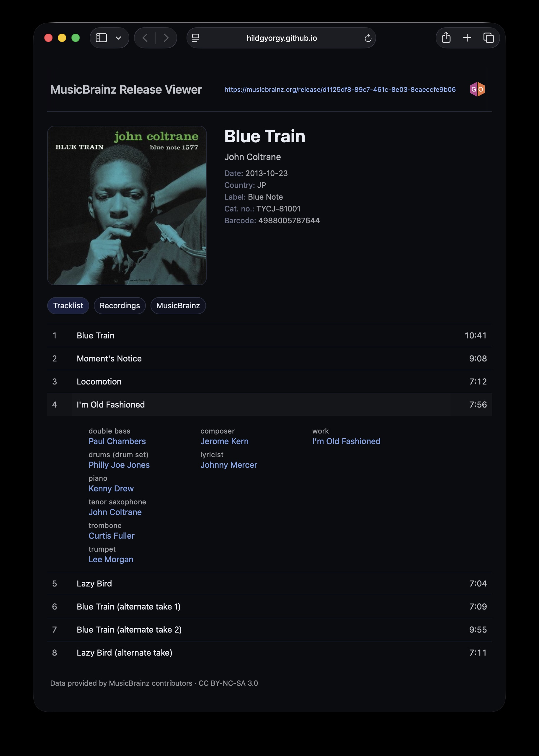The image size is (539, 756).
Task: Open the Paul Chambers artist link
Action: pos(117,441)
